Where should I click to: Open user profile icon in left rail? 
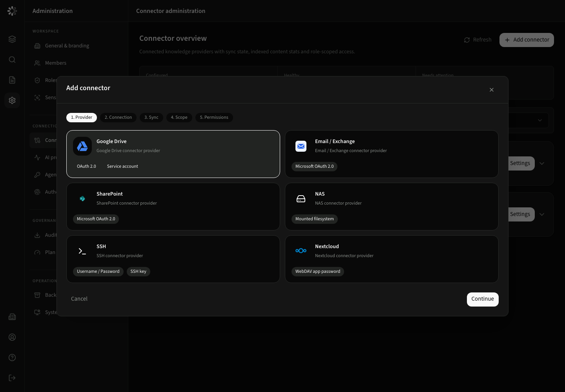12,337
